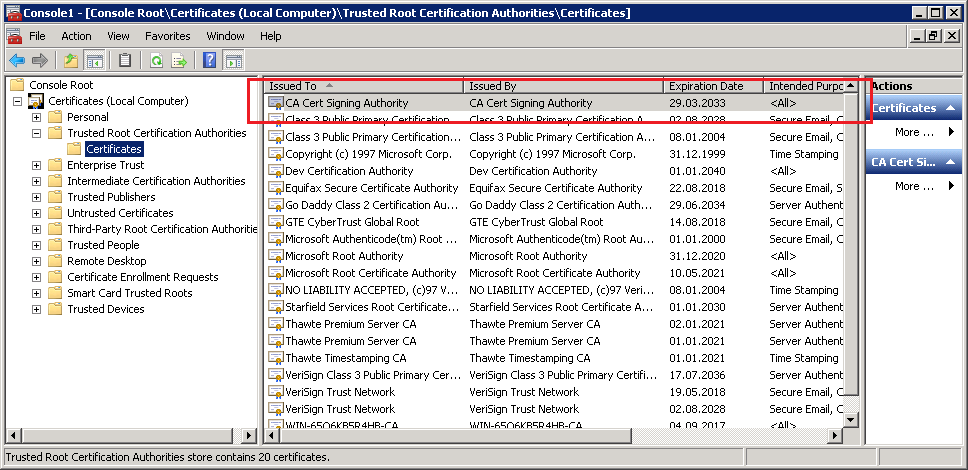Go back with the blue Back arrow
Viewport: 968px width, 470px height.
coord(17,60)
